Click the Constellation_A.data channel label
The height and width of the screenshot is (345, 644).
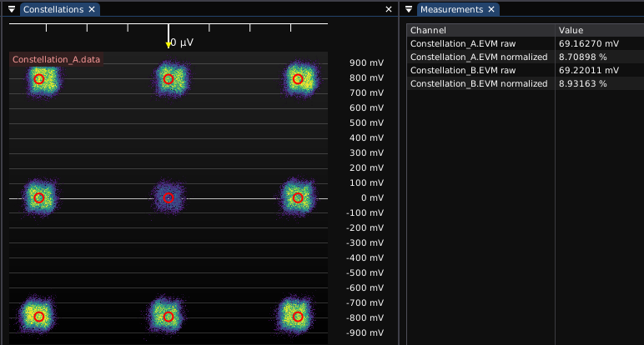click(x=56, y=59)
